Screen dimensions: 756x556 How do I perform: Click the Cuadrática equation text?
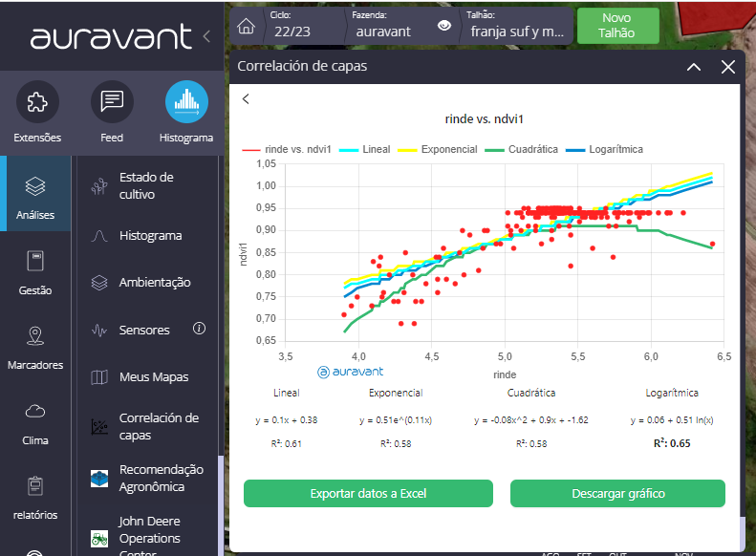point(531,420)
